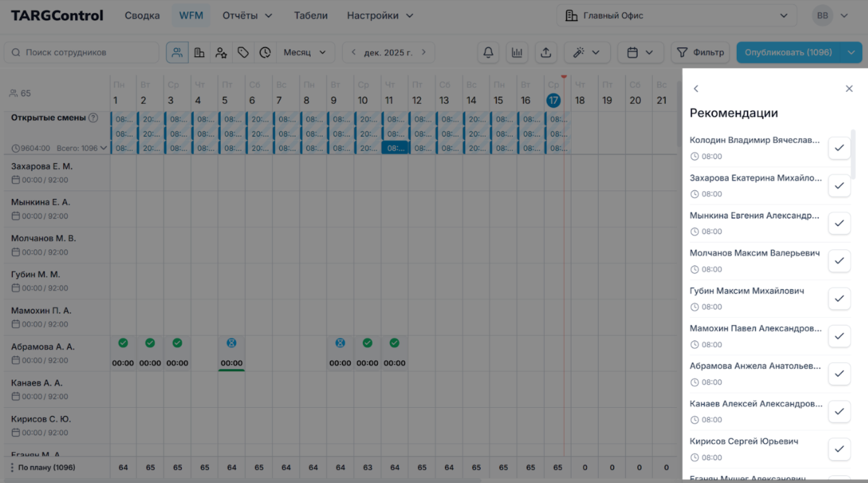The width and height of the screenshot is (868, 483).
Task: Go back using the recommendations panel arrow
Action: point(696,89)
